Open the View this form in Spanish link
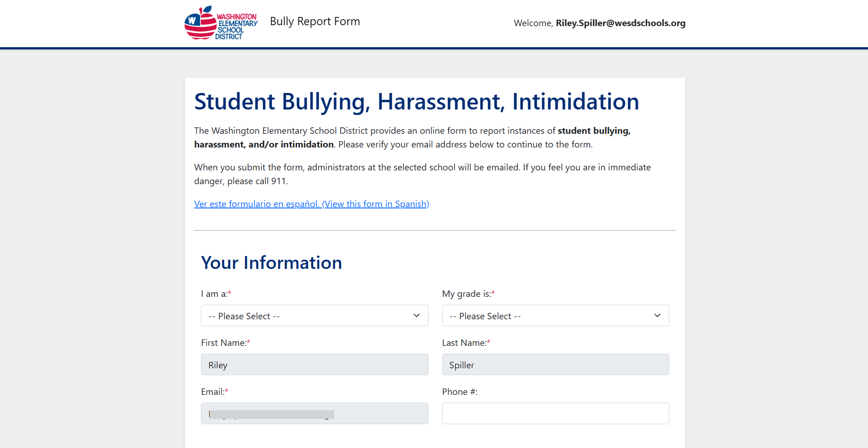Screen dimensions: 868x448 point(311,204)
